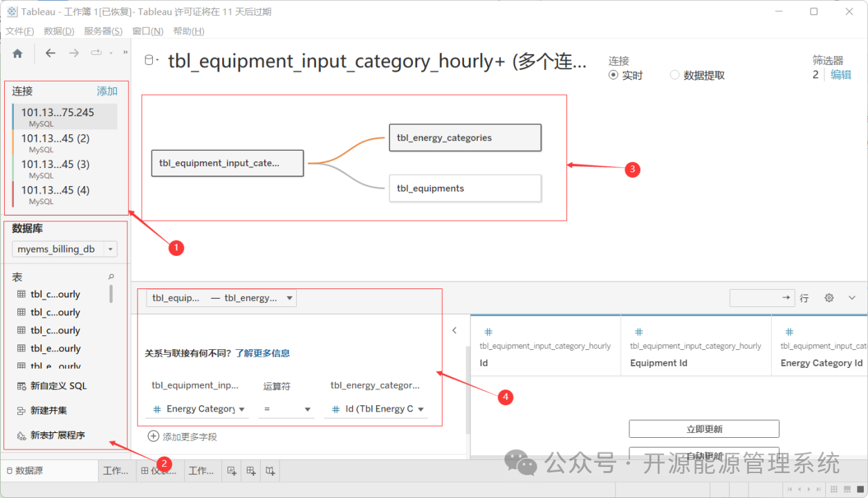Open data grid settings gear icon
Screen dimensions: 868x498
pyautogui.click(x=829, y=298)
